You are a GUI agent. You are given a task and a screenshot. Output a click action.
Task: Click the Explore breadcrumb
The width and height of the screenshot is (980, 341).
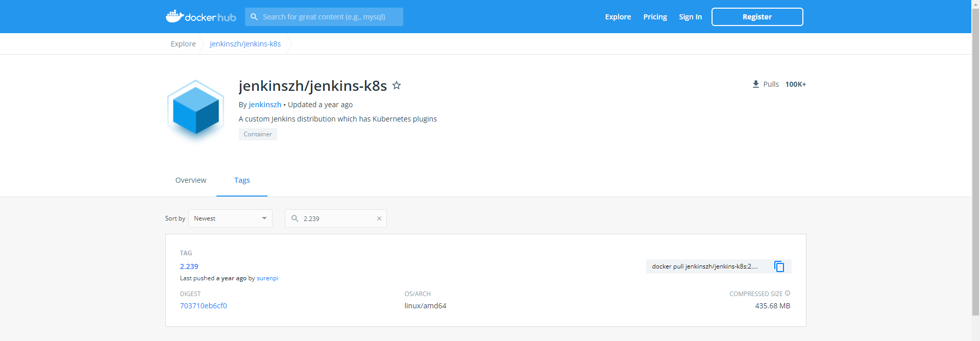(183, 44)
